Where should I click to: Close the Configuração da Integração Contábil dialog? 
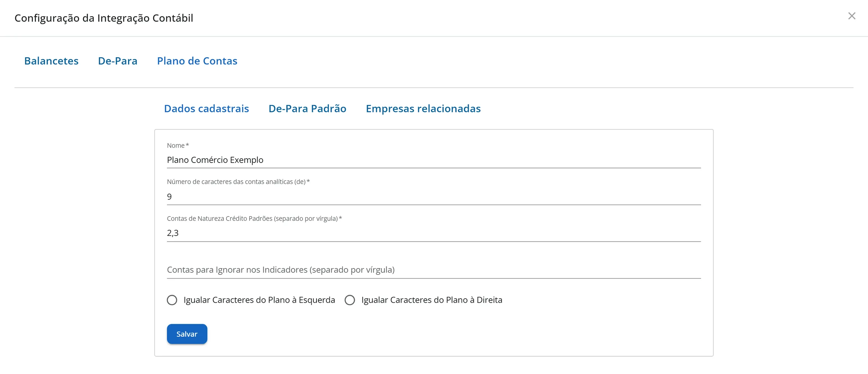click(852, 16)
